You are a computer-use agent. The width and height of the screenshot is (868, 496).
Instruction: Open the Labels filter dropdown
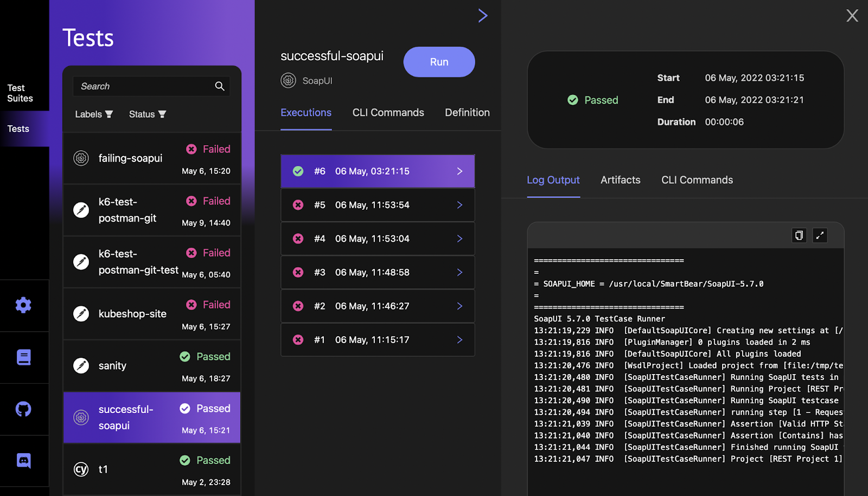[x=94, y=114]
